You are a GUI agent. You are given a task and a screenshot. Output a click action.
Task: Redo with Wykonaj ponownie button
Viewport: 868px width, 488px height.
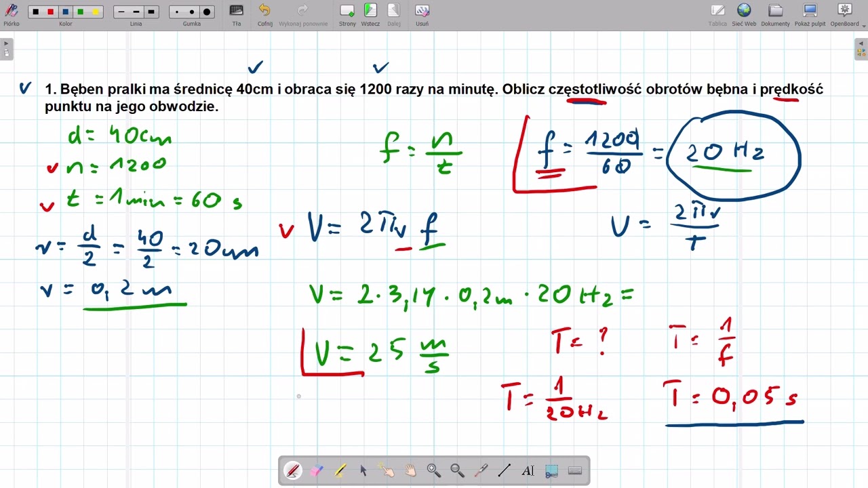click(303, 14)
